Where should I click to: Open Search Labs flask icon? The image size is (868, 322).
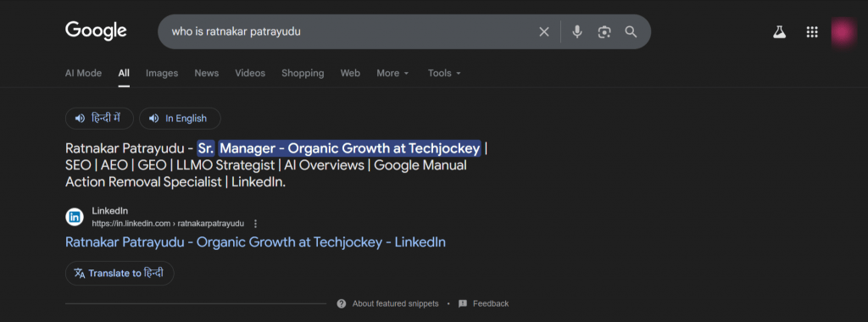point(780,32)
